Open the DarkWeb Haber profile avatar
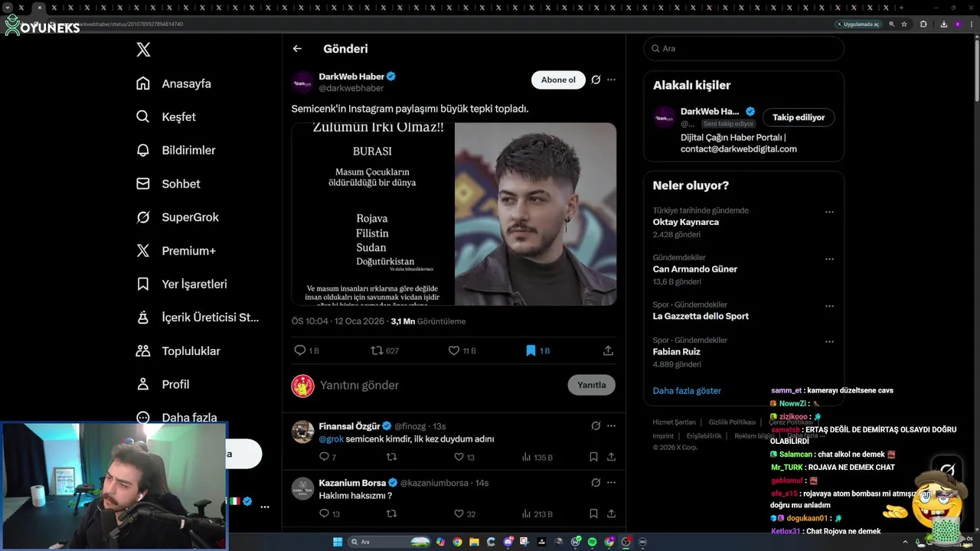 (303, 82)
